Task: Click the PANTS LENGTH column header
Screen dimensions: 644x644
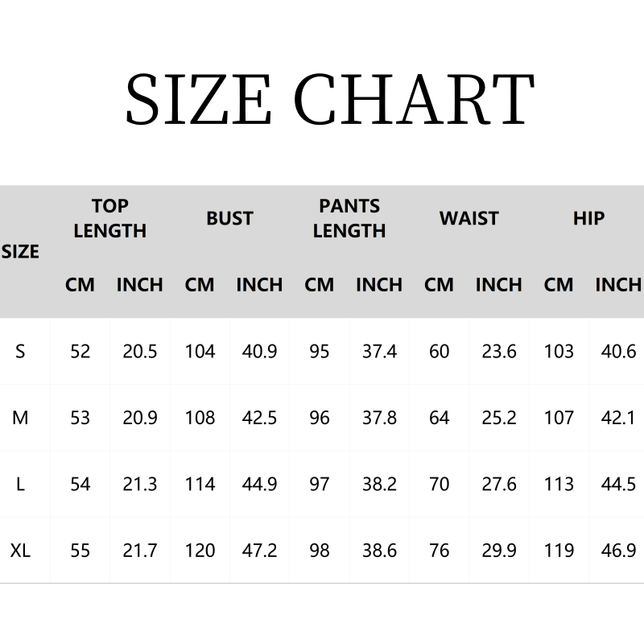Action: tap(349, 218)
